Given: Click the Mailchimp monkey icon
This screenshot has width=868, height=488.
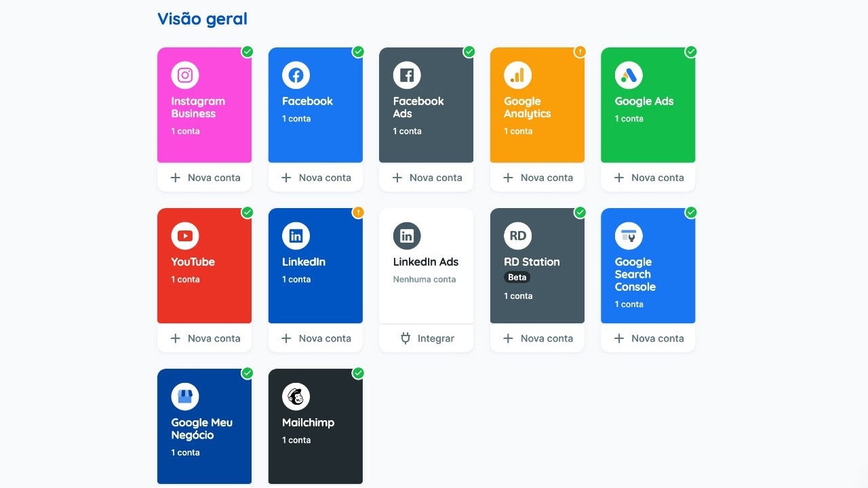Looking at the screenshot, I should [296, 396].
